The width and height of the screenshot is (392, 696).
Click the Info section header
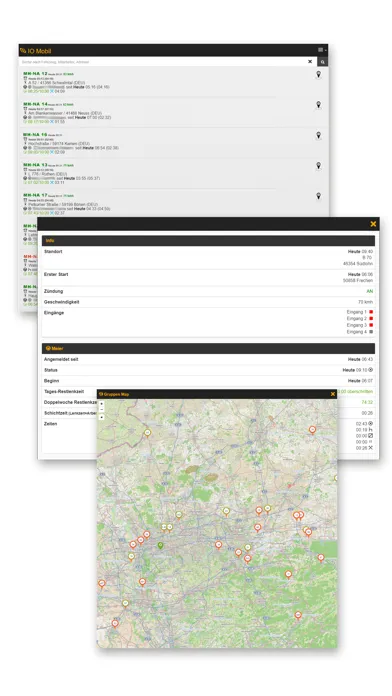[x=208, y=241]
